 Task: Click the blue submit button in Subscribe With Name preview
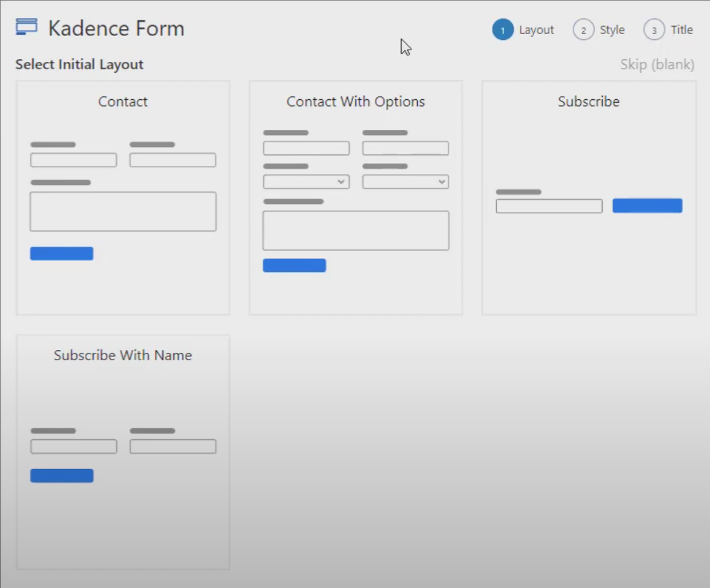pos(62,475)
